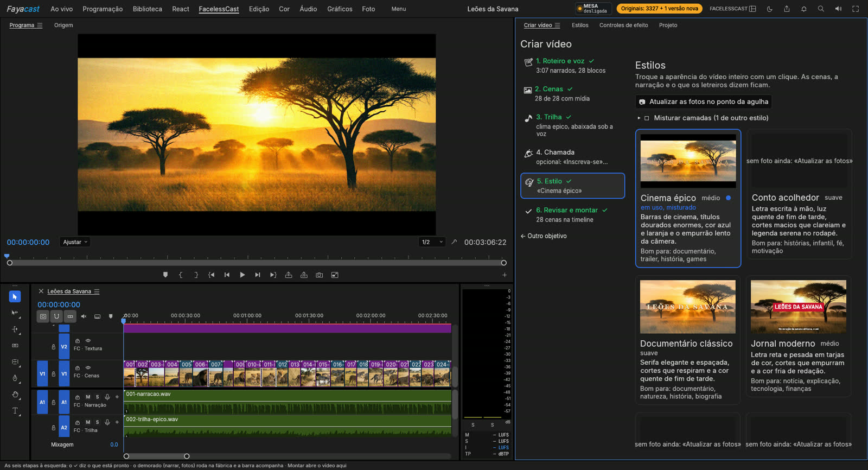The height and width of the screenshot is (470, 868).
Task: Select the Hand tool
Action: pos(15,395)
